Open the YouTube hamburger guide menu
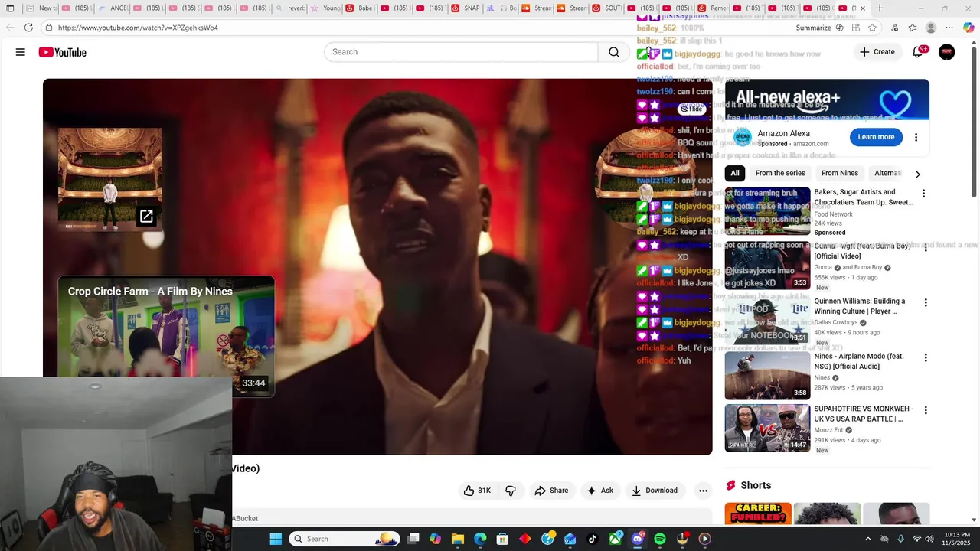 point(21,52)
